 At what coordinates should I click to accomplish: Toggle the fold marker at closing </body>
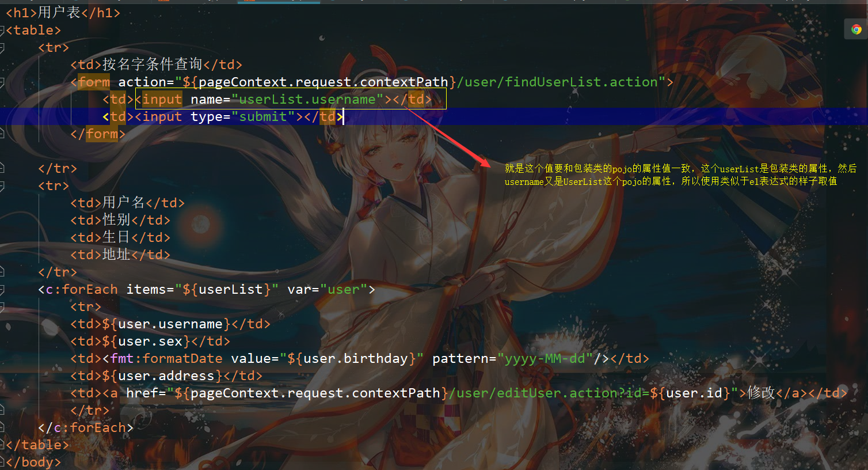click(x=2, y=462)
